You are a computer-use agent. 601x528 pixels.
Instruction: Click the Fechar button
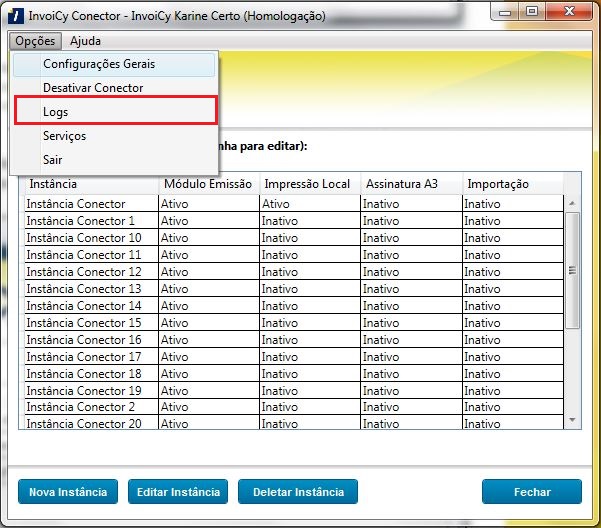[x=532, y=492]
